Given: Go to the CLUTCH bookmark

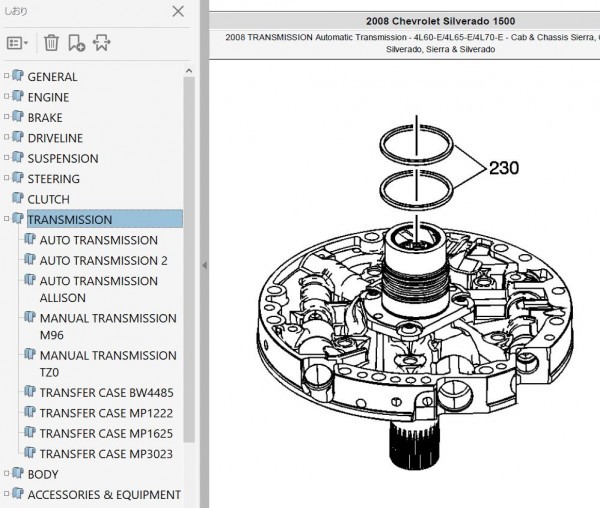Looking at the screenshot, I should coord(49,199).
